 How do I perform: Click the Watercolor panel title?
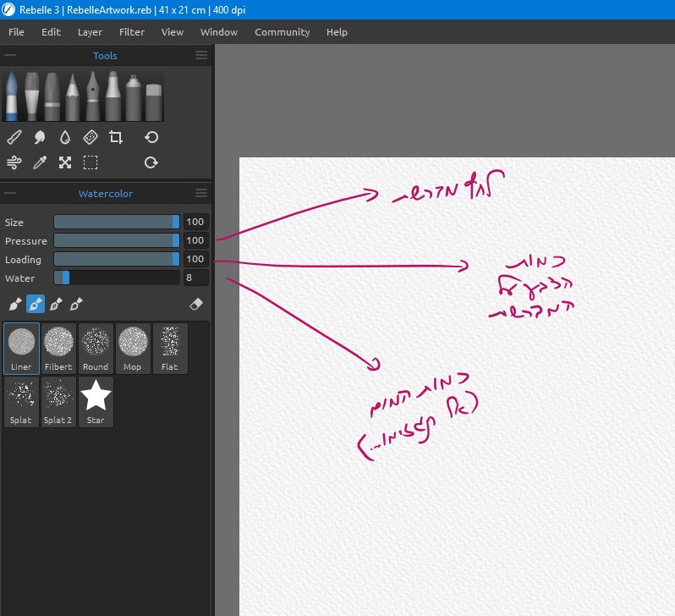pos(106,194)
